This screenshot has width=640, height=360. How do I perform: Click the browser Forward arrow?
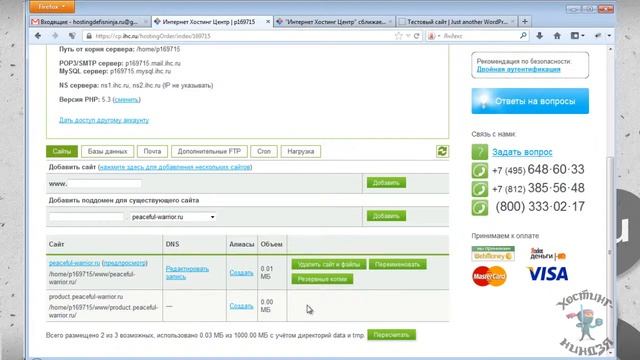click(x=55, y=36)
